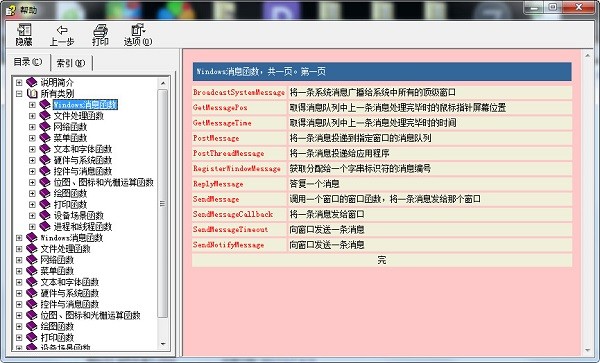This screenshot has width=600, height=363.
Task: Expand the top-level 文件处理函数 node
Action: coord(19,249)
